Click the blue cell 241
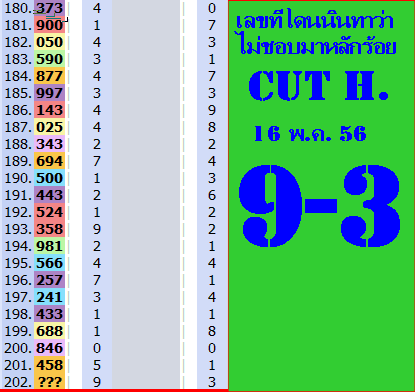This screenshot has height=392, width=415. click(49, 297)
